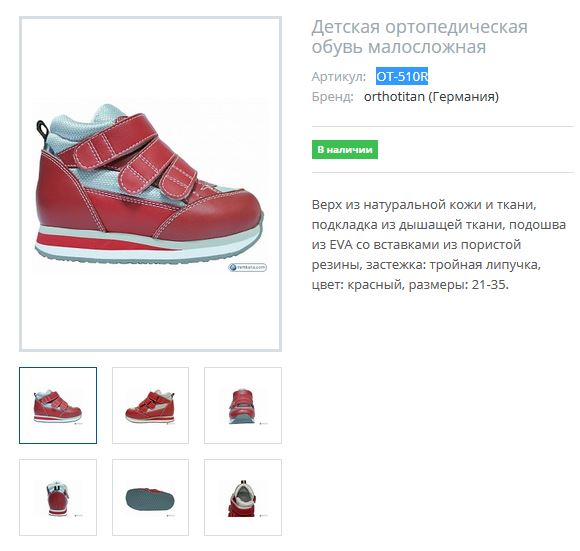Click the product title 'Детская ортопедическая обувь'
The height and width of the screenshot is (551, 580).
419,37
